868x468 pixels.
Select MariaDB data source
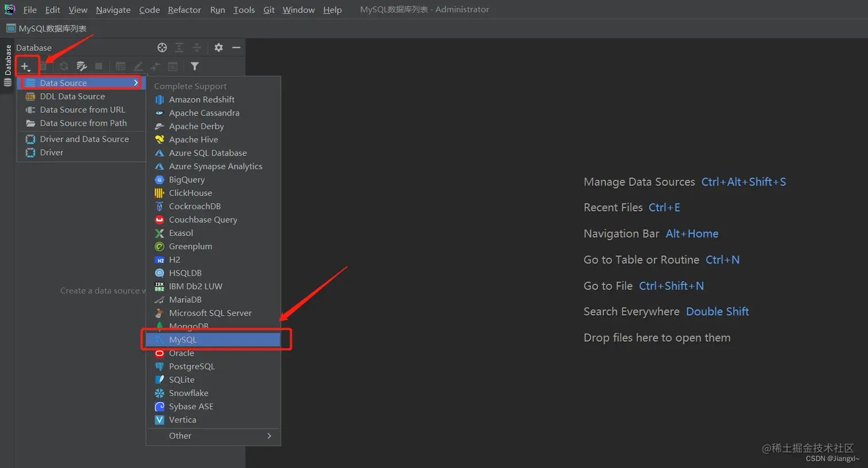213,300
